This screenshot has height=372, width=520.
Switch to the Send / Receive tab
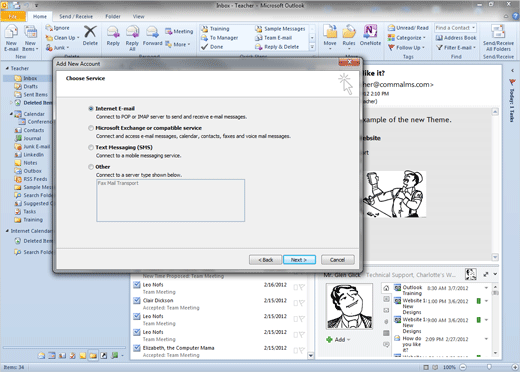76,16
